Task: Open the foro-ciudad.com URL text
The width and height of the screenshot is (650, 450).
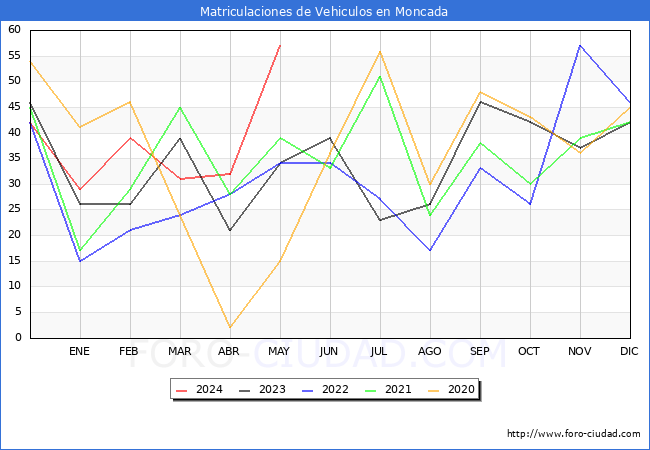Action: (574, 434)
